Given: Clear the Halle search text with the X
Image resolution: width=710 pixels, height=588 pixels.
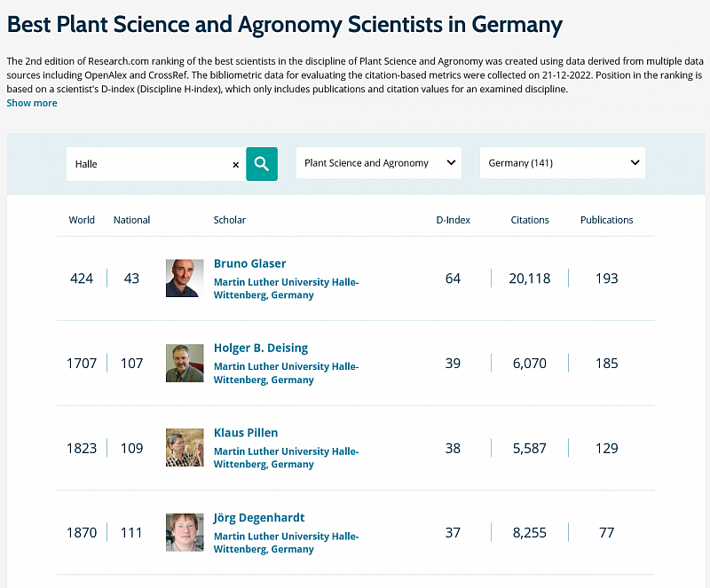Looking at the screenshot, I should 235,165.
